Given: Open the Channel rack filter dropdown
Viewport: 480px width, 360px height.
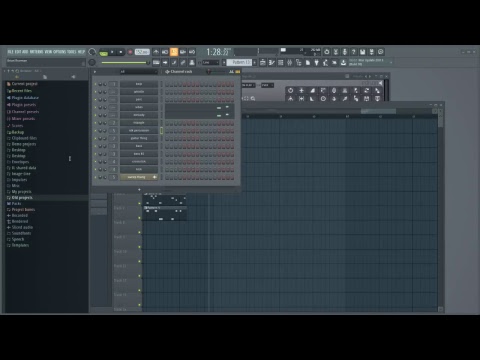Looking at the screenshot, I should (x=138, y=72).
